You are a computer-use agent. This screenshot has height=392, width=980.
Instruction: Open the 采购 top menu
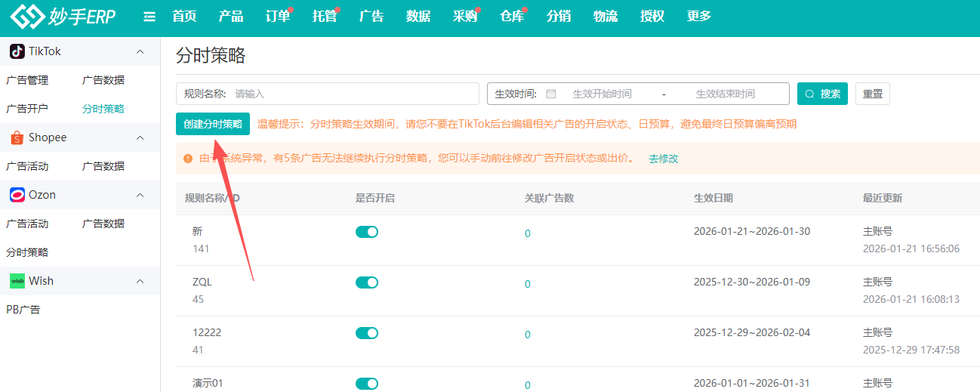[x=465, y=17]
